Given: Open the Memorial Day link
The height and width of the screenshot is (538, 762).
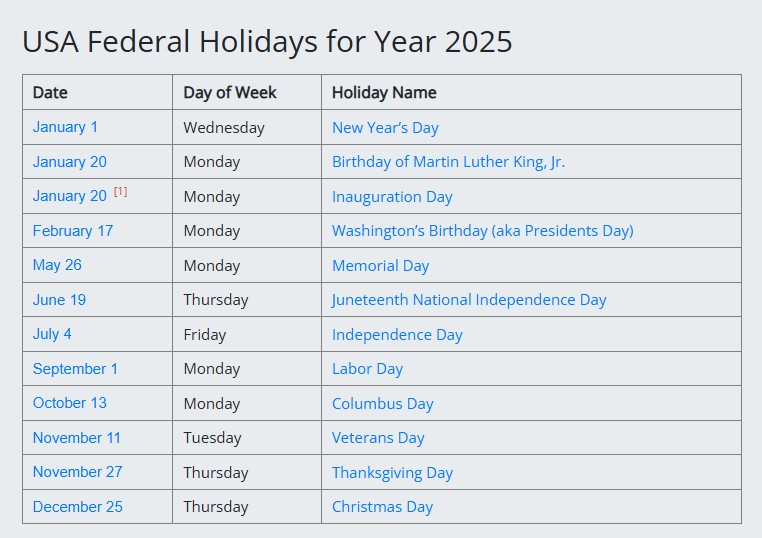Looking at the screenshot, I should pos(381,266).
